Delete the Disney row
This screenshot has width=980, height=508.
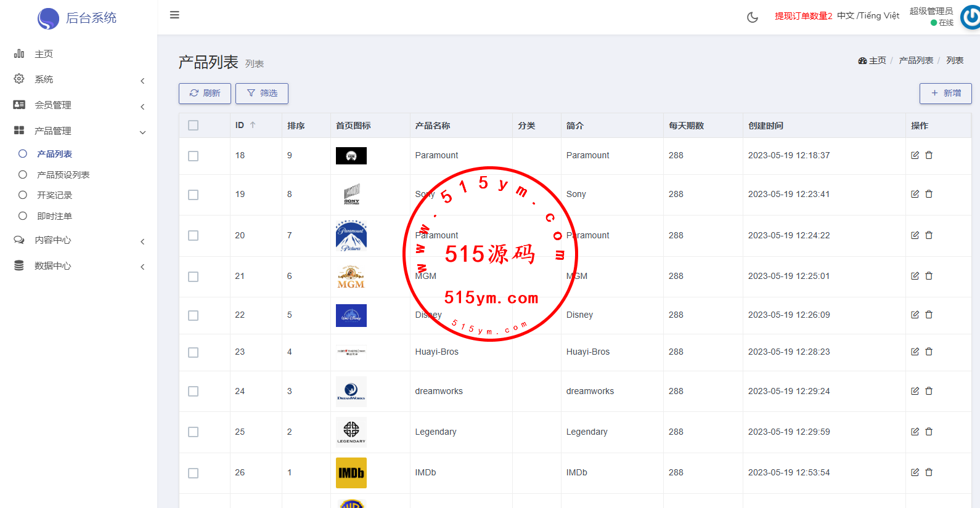(x=929, y=315)
